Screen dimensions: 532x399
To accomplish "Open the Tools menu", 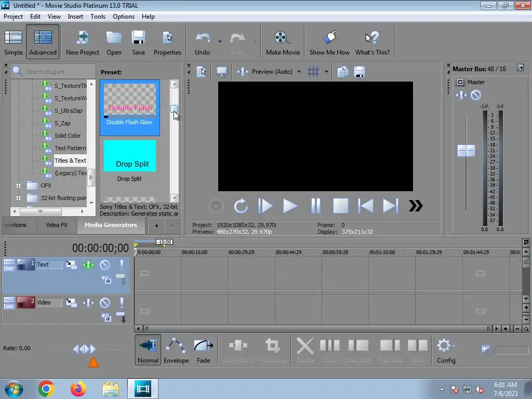I will [98, 16].
